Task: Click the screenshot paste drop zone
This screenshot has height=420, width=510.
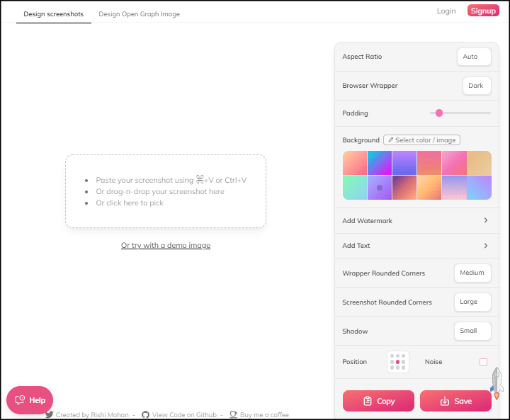Action: [x=166, y=191]
